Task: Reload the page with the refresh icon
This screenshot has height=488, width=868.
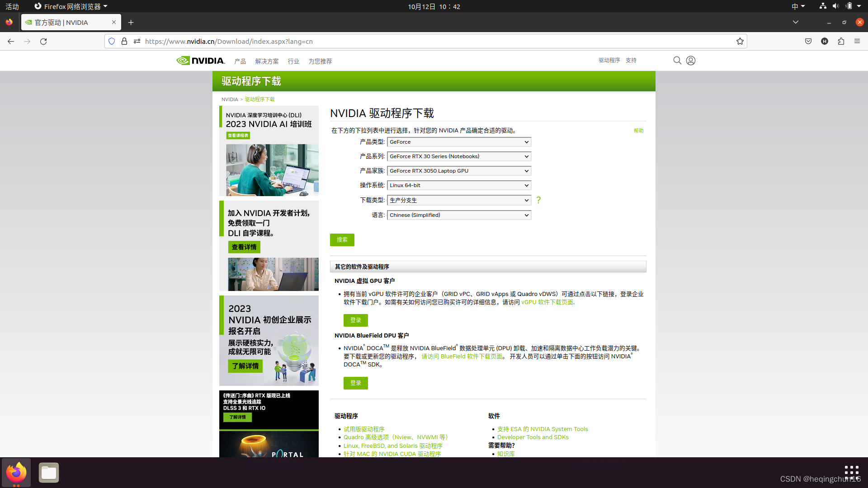Action: 43,41
